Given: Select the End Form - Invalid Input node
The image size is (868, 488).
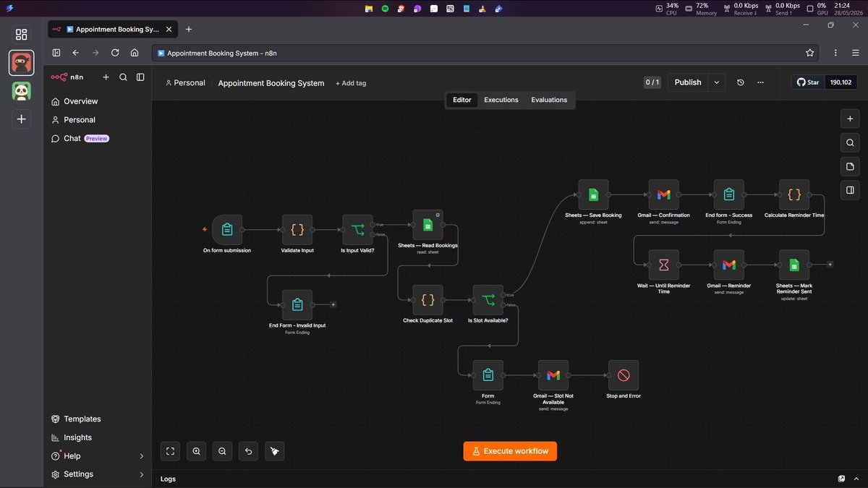Looking at the screenshot, I should [x=297, y=305].
